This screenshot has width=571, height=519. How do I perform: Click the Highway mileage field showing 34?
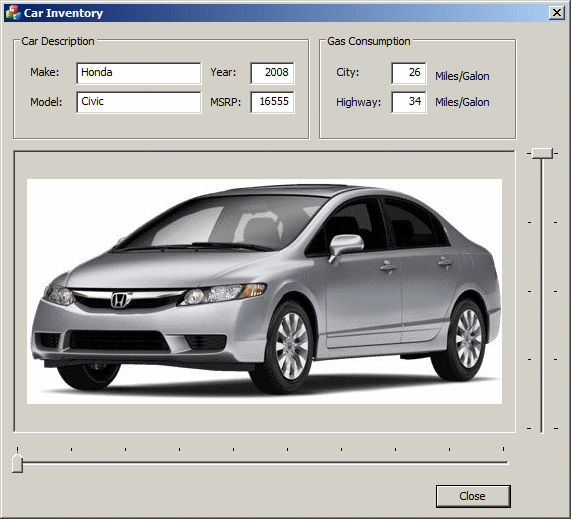[x=409, y=102]
